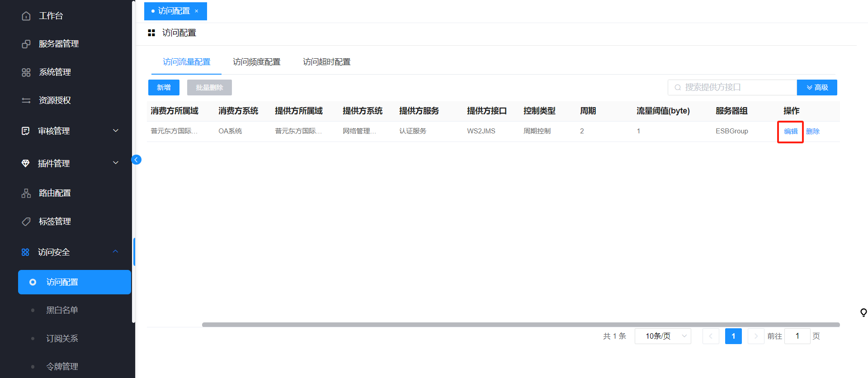The height and width of the screenshot is (378, 868).
Task: Click the 流量阈值(byte) column header
Action: point(663,111)
